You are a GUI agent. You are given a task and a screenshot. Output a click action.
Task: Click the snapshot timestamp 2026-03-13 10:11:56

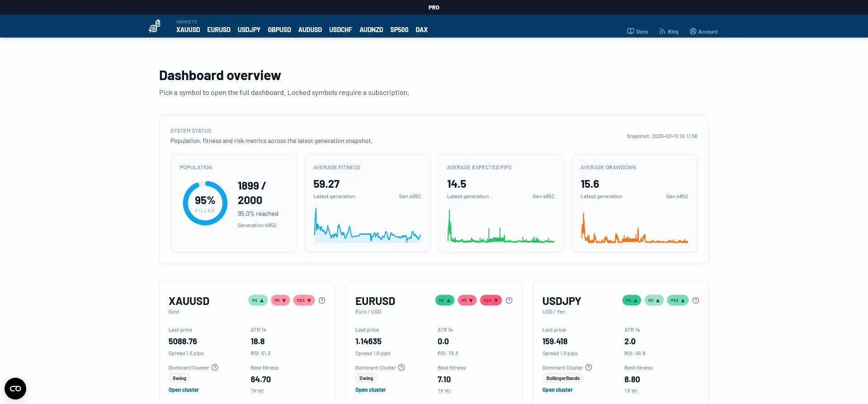click(675, 136)
